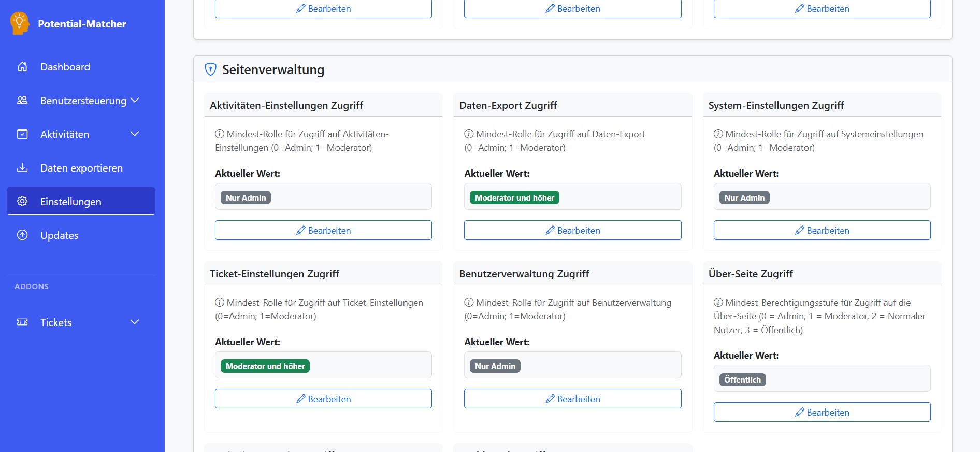Click the Updates arrow-circle icon

click(x=22, y=235)
